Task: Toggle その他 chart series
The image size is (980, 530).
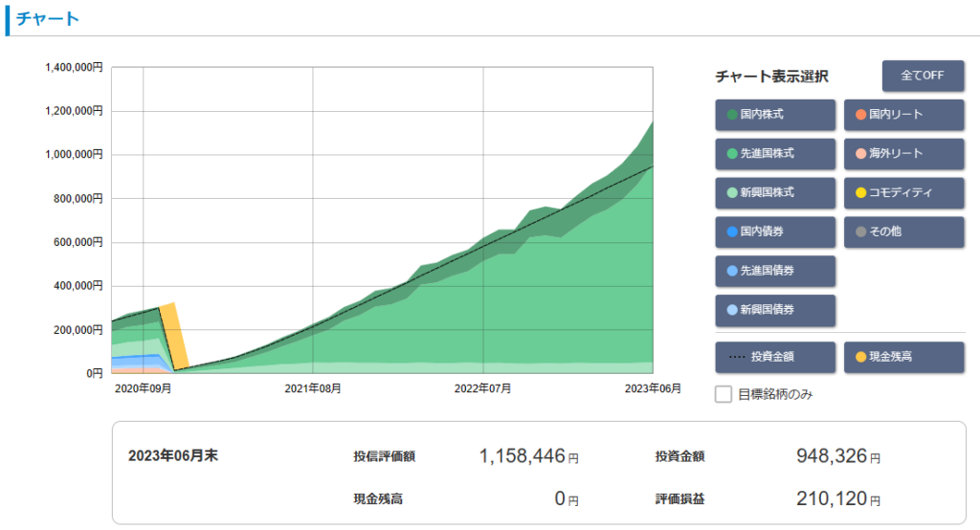Action: pyautogui.click(x=903, y=232)
